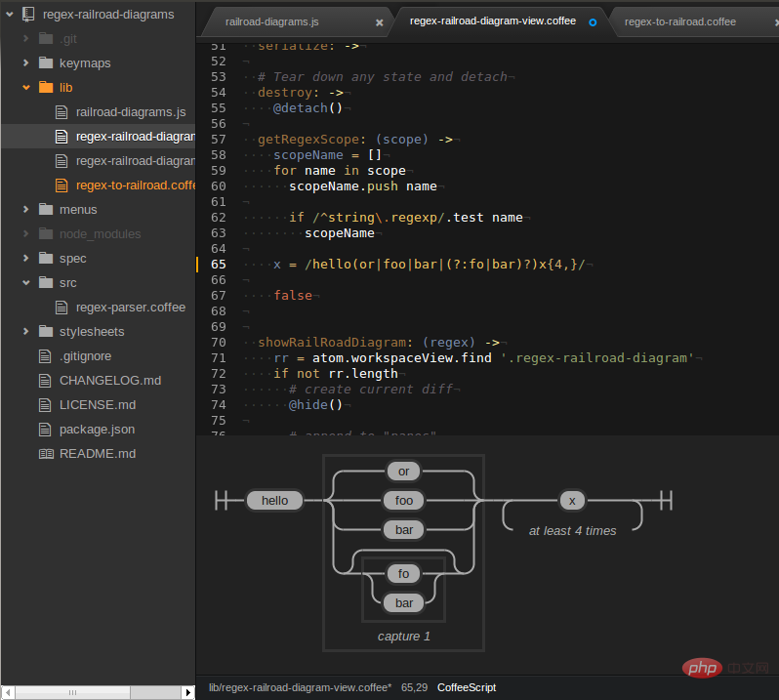Click the 'hello' node in the railroad diagram
The width and height of the screenshot is (779, 700).
pos(274,500)
